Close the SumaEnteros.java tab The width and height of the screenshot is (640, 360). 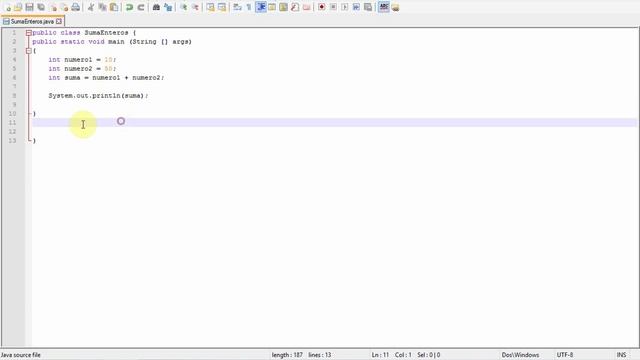coord(59,21)
